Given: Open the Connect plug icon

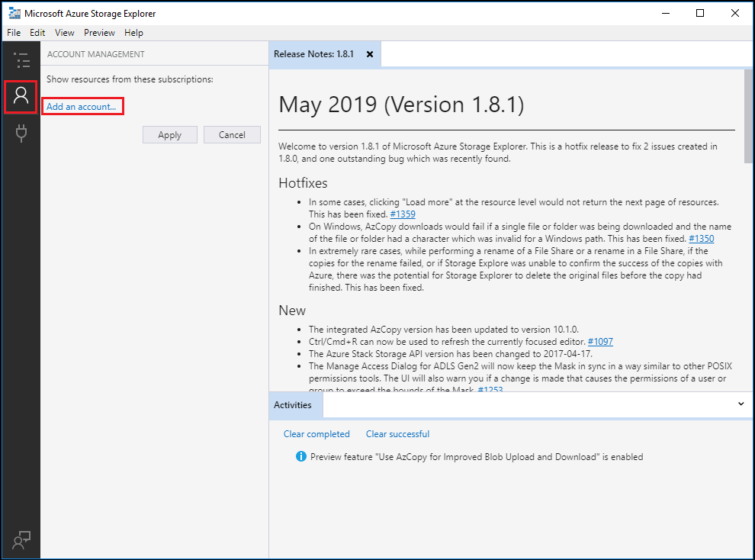Looking at the screenshot, I should 21,134.
